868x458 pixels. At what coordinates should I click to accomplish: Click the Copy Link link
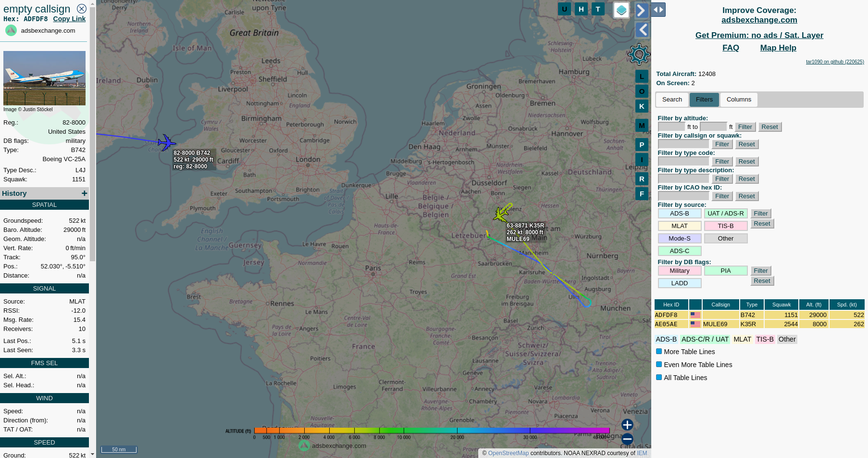(x=69, y=19)
